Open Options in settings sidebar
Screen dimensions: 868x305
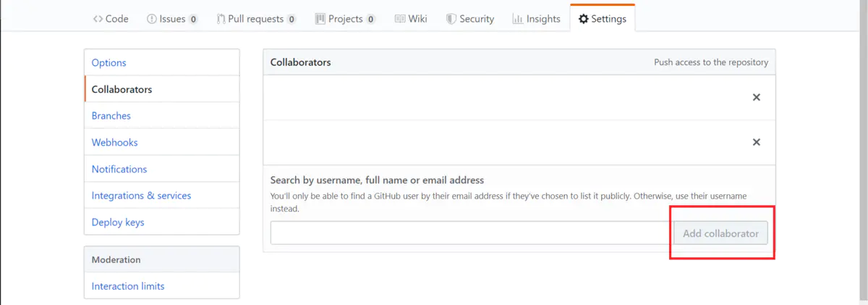(109, 63)
